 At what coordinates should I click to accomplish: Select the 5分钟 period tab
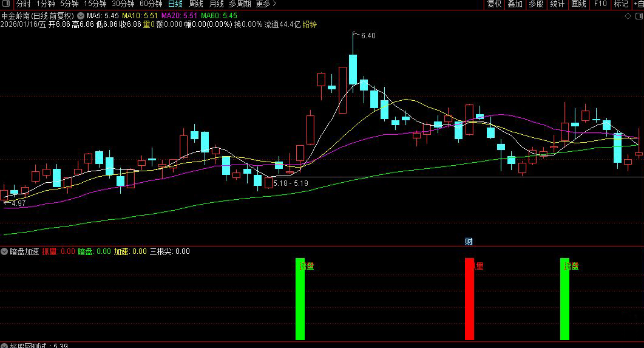69,4
